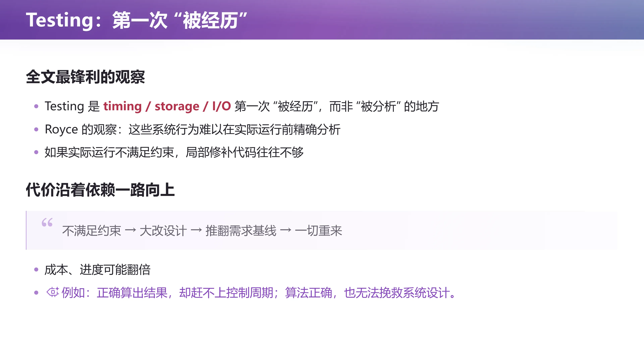
Task: Click "一切重来" in the quote block
Action: [318, 231]
